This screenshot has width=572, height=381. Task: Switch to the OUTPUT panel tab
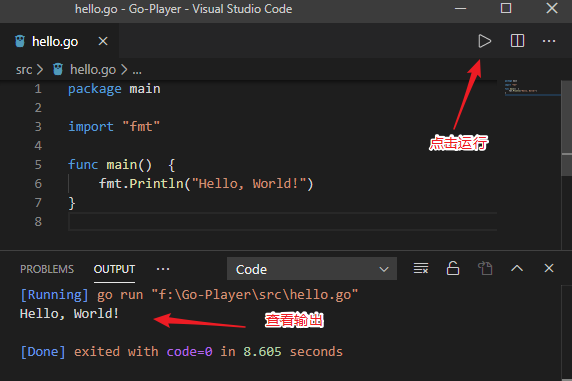114,269
